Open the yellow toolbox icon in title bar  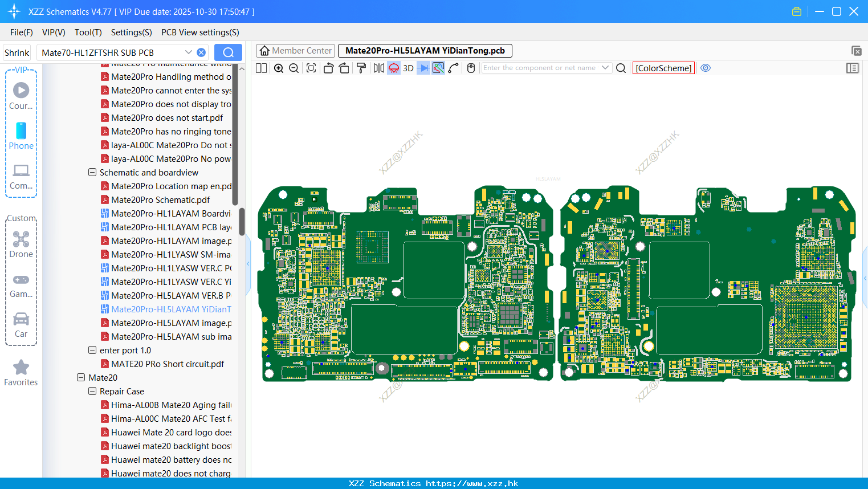(x=797, y=11)
